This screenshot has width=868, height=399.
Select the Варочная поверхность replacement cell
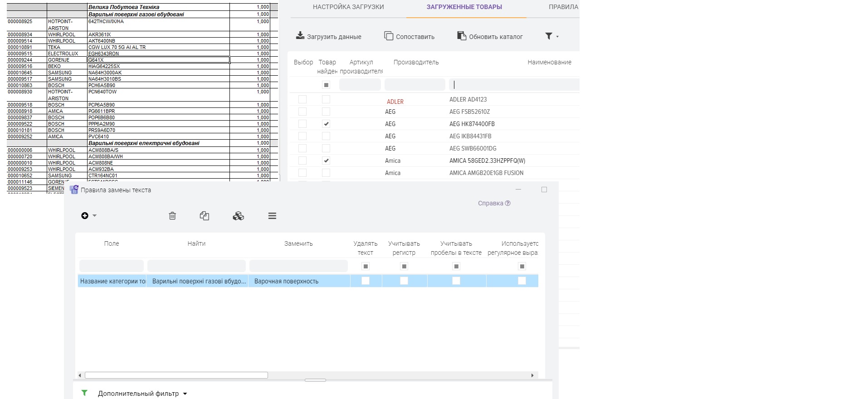point(299,281)
